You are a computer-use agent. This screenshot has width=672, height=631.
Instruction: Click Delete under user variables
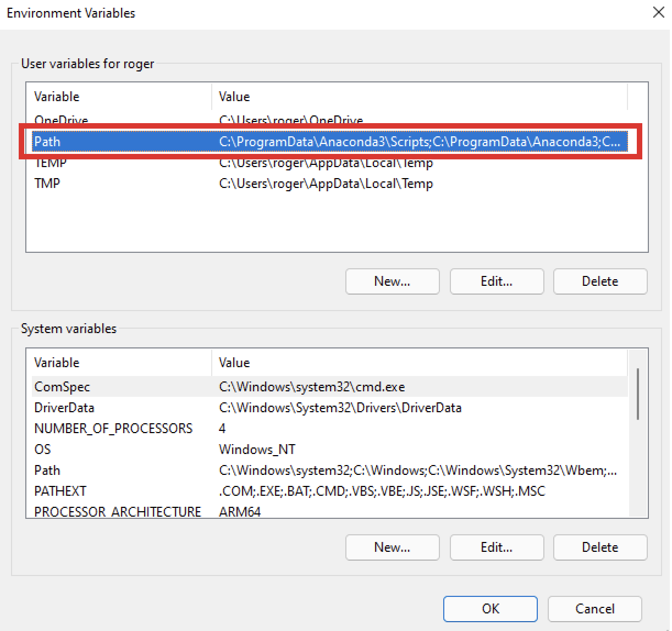(600, 281)
